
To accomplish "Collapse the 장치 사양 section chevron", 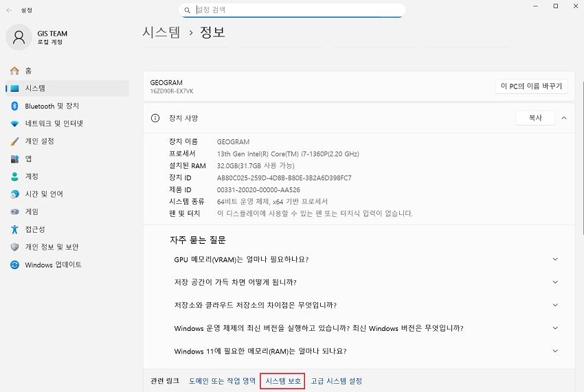I will click(564, 118).
